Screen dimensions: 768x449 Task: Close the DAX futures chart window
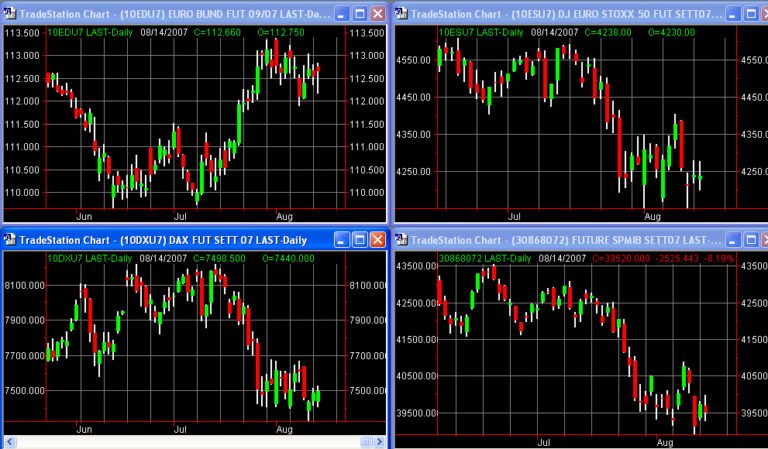coord(377,240)
